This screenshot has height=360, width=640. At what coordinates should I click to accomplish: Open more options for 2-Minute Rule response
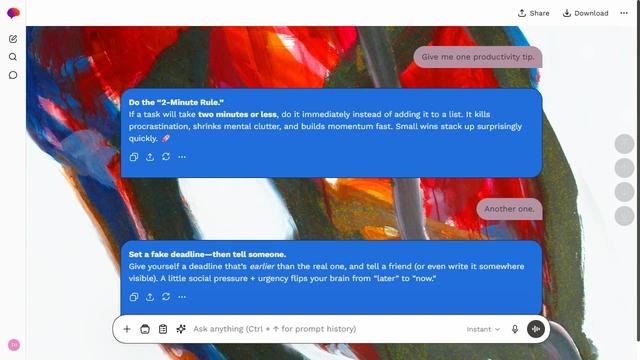(182, 157)
